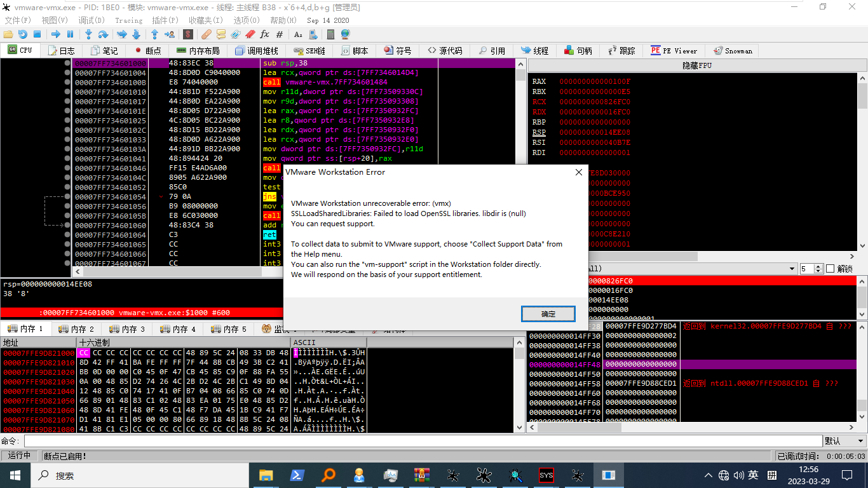This screenshot has height=488, width=868.
Task: Toggle breakpoint dot at address 00007FF734601004
Action: point(67,73)
